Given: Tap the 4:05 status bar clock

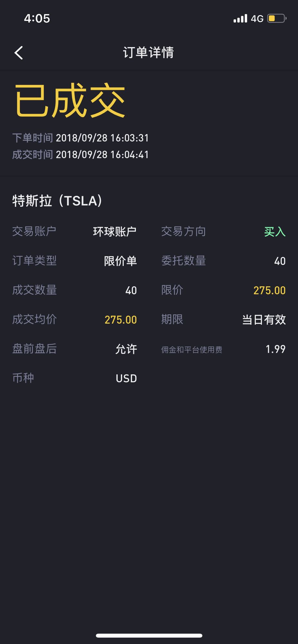Looking at the screenshot, I should point(37,18).
